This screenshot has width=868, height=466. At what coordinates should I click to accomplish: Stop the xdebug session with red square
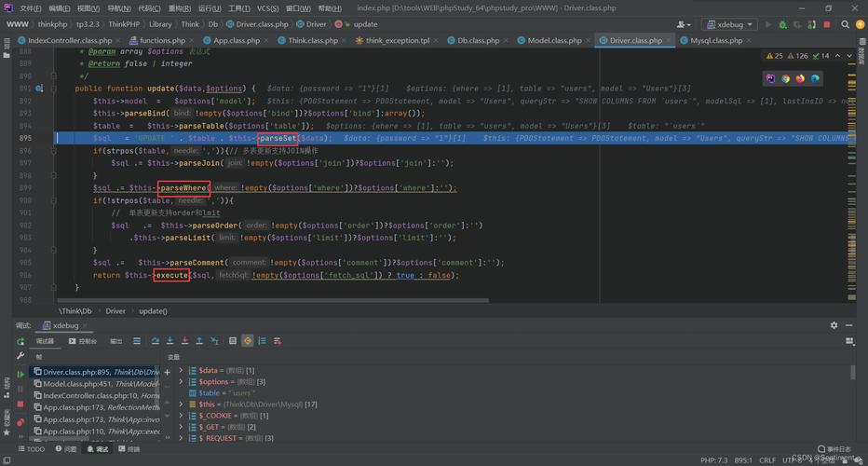click(x=20, y=404)
